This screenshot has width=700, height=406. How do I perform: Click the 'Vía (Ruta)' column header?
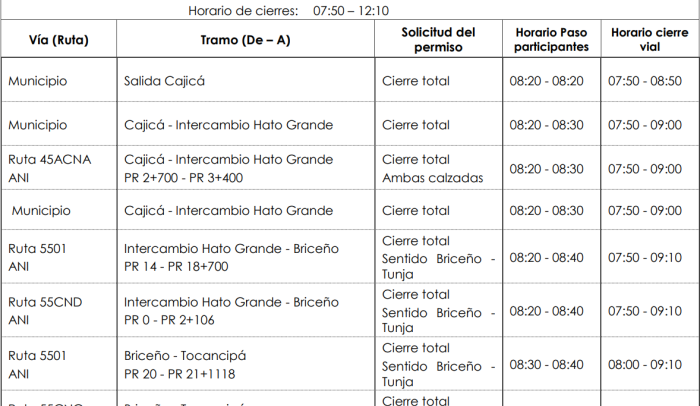click(59, 40)
